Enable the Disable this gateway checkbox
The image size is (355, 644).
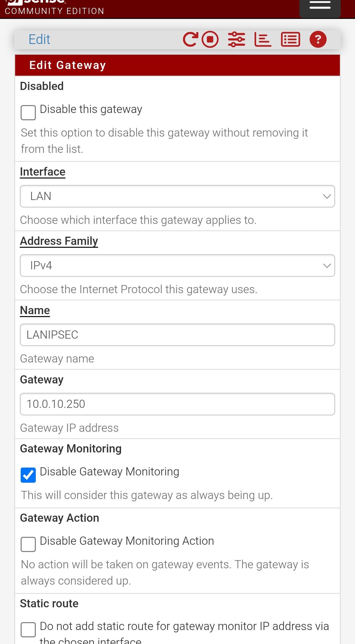pos(28,112)
